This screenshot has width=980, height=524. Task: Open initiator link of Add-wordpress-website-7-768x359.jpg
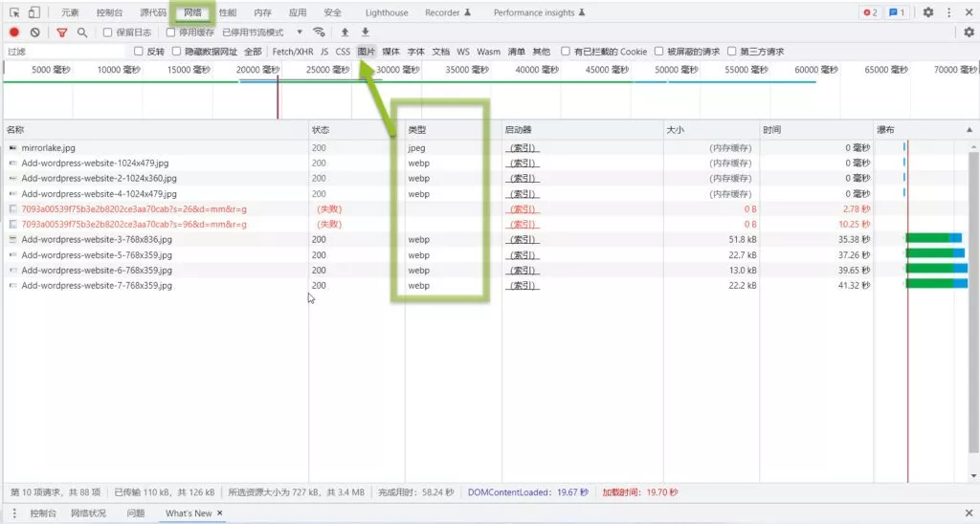[x=523, y=285]
